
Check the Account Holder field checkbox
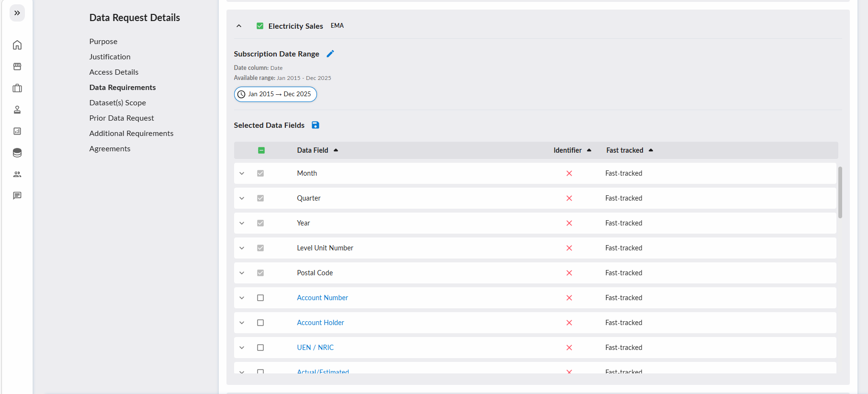tap(260, 323)
